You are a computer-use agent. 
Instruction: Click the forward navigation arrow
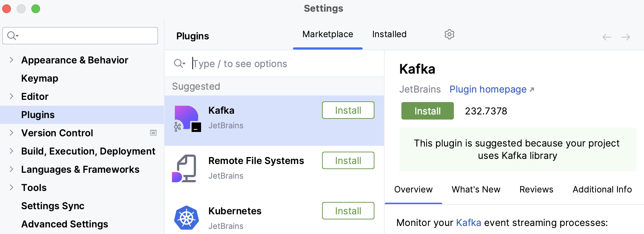(626, 37)
